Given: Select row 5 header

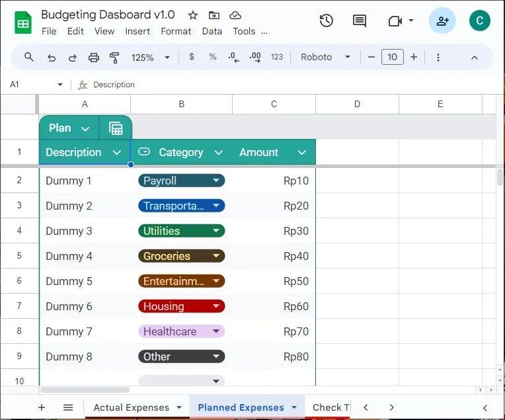Looking at the screenshot, I should (19, 255).
